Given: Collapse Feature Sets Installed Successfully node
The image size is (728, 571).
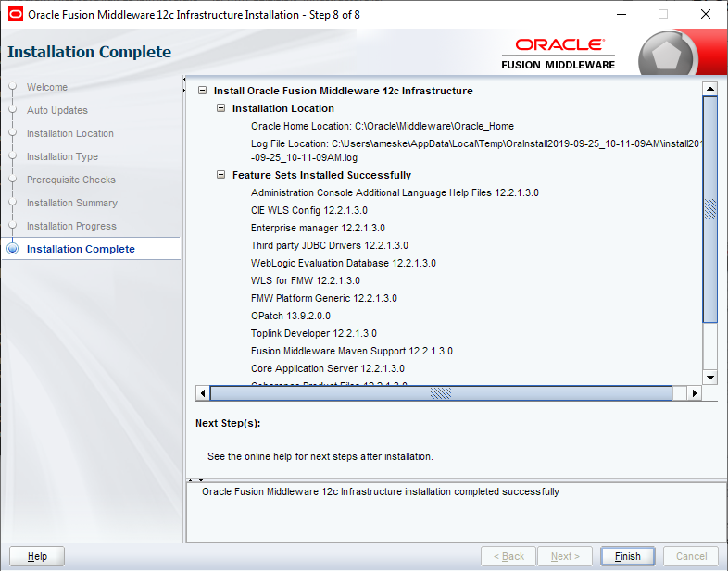Looking at the screenshot, I should (221, 175).
